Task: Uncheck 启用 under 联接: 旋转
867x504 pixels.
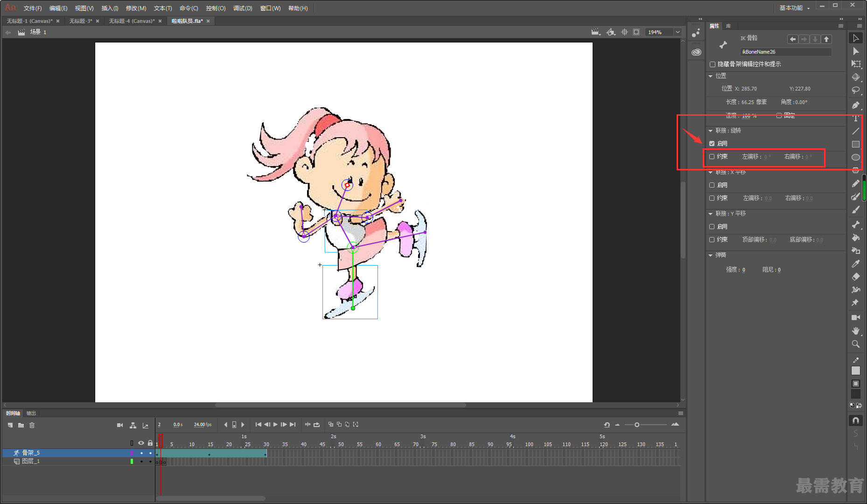Action: pyautogui.click(x=712, y=144)
